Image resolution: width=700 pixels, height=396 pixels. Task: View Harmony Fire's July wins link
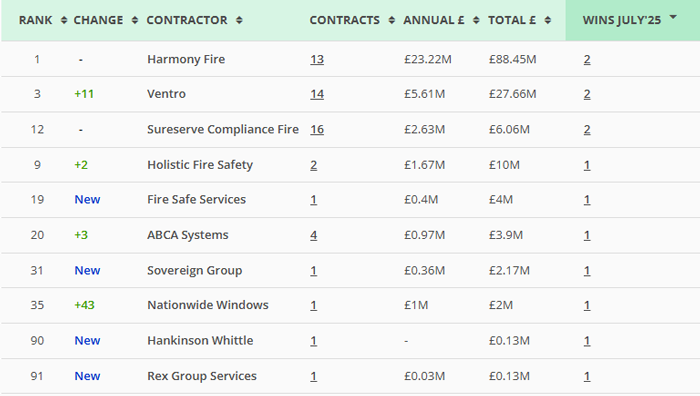coord(587,59)
